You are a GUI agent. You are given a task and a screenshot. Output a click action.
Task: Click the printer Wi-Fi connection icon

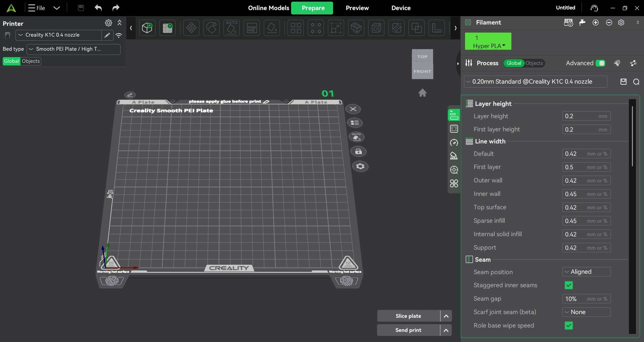click(119, 35)
